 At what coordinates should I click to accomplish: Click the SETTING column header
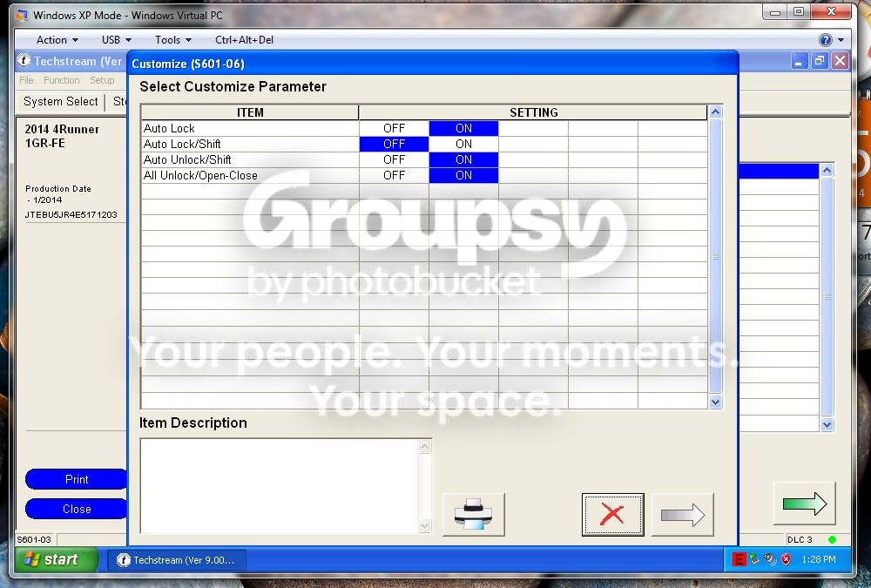tap(533, 113)
